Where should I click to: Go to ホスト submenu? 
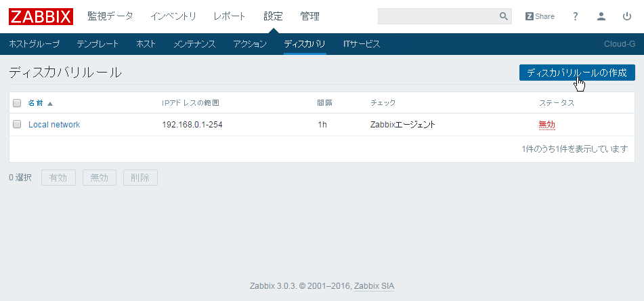click(146, 44)
